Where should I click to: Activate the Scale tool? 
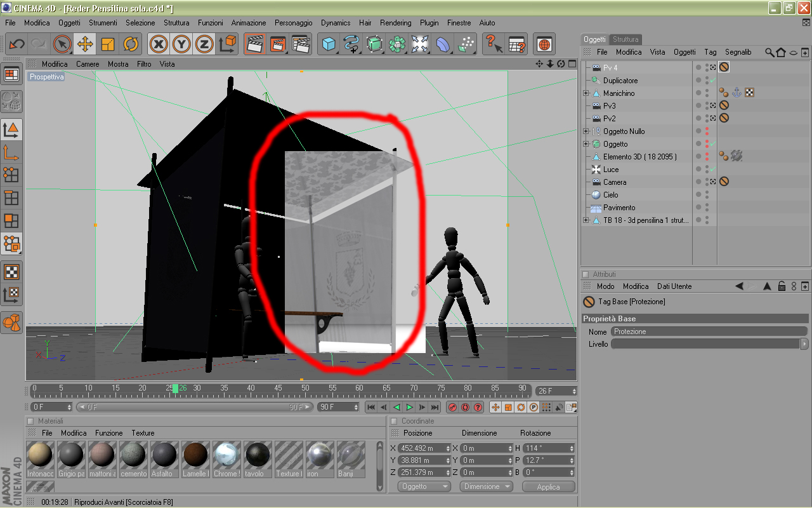point(108,44)
